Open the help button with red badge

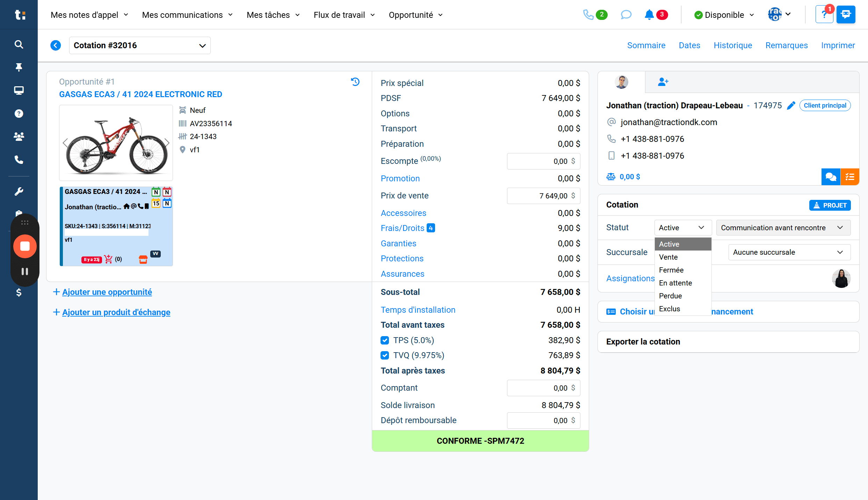pos(825,15)
